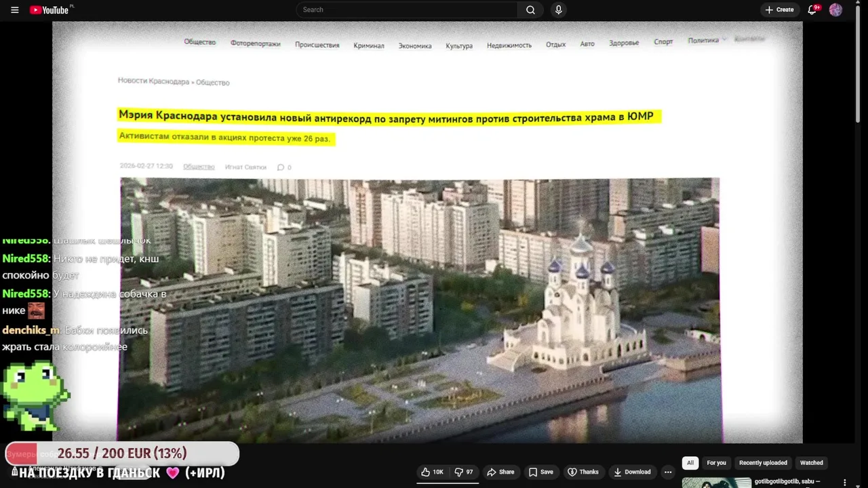The height and width of the screenshot is (488, 868).
Task: Dislike the video showing 97
Action: [465, 472]
